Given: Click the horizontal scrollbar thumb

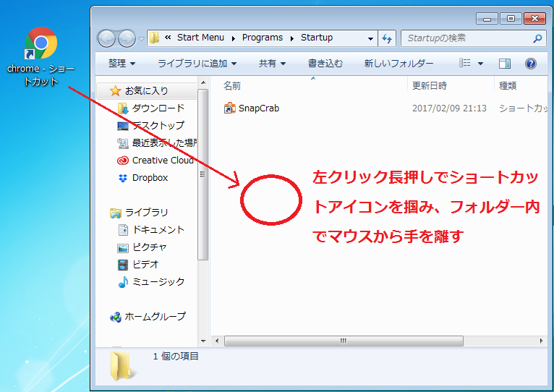Looking at the screenshot, I should pyautogui.click(x=344, y=341).
